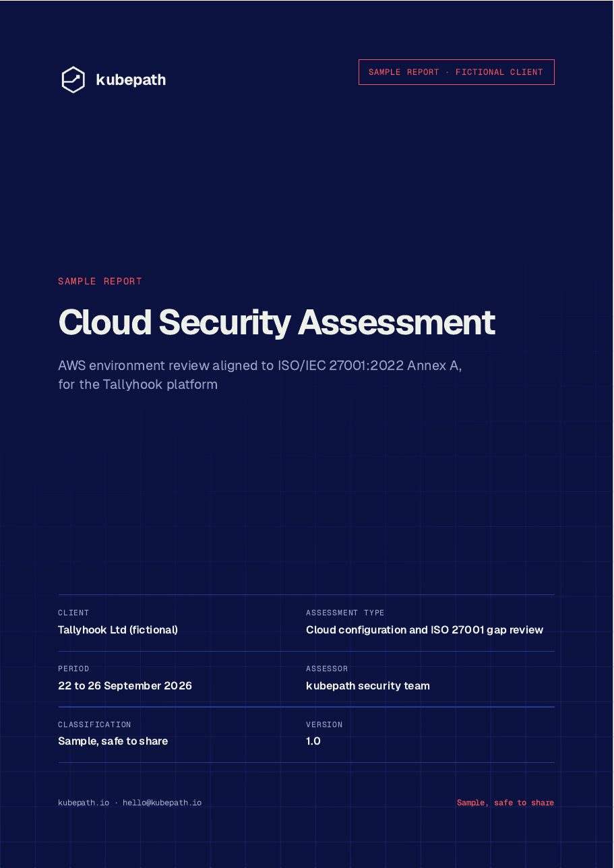This screenshot has height=868, width=614.
Task: Click the ASSESSOR field label
Action: pyautogui.click(x=327, y=669)
